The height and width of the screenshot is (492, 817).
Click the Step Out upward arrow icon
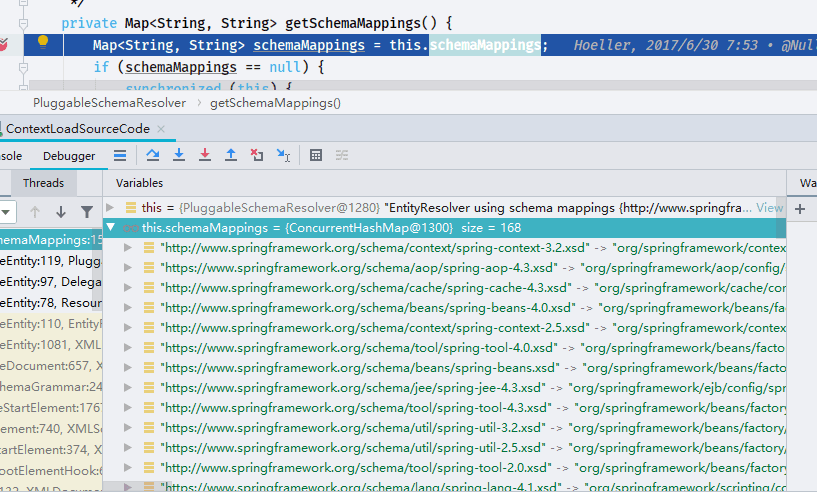231,155
